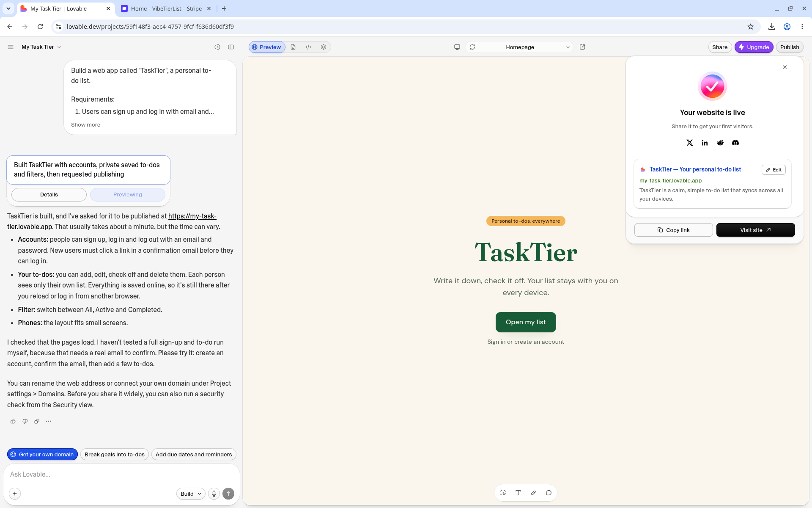Expand the My Task Tier project dropdown

(41, 47)
